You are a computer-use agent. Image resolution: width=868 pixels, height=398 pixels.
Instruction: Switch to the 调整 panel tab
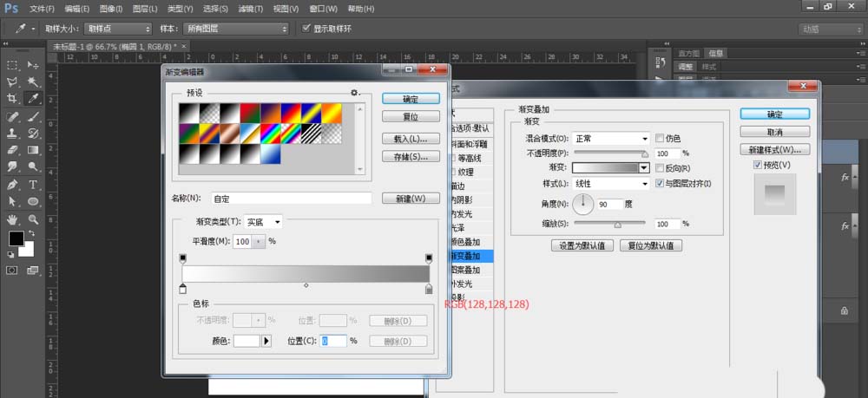(686, 66)
